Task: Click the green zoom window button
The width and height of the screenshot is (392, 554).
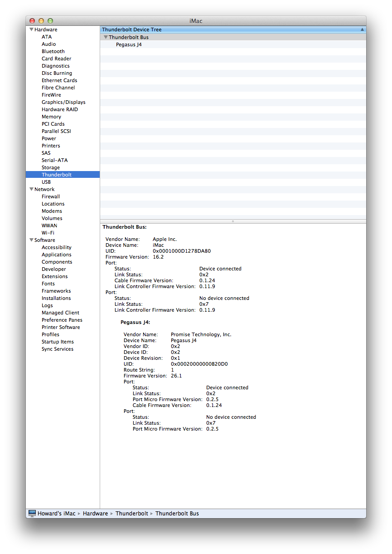Action: [x=50, y=21]
